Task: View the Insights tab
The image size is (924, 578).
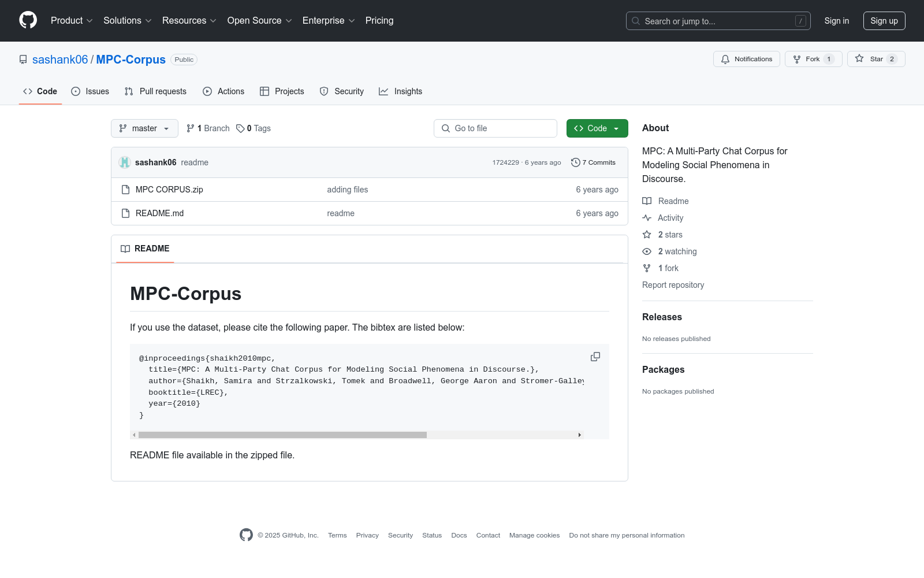Action: (x=401, y=91)
